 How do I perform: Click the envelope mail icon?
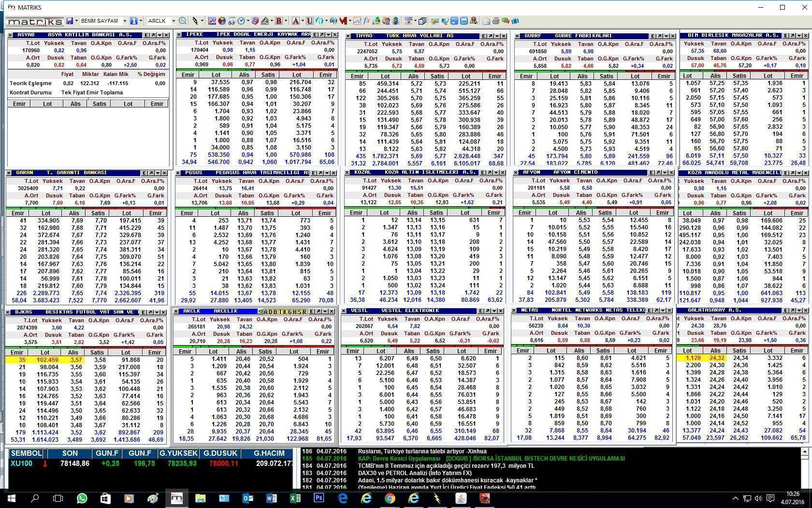point(486,21)
